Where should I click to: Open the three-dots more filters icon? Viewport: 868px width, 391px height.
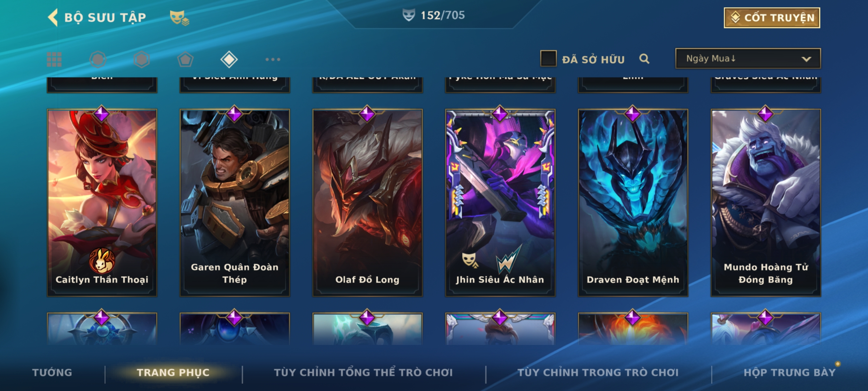273,59
